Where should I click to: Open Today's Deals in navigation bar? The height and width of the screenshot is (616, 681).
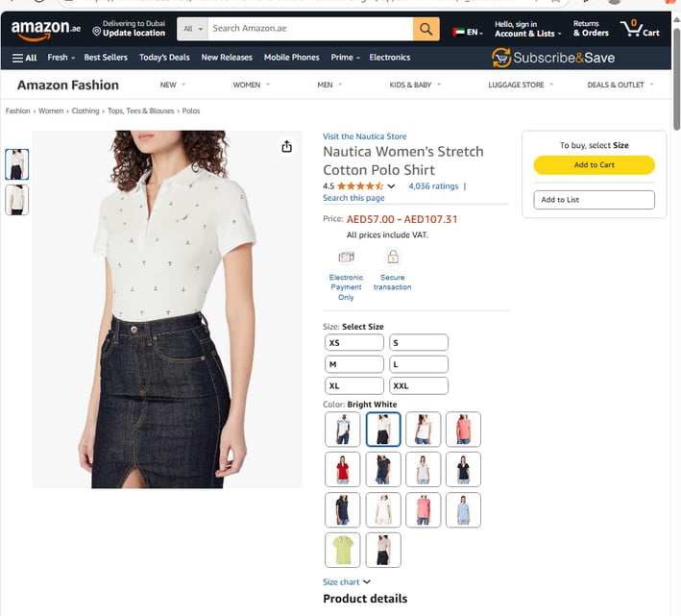[x=164, y=58]
